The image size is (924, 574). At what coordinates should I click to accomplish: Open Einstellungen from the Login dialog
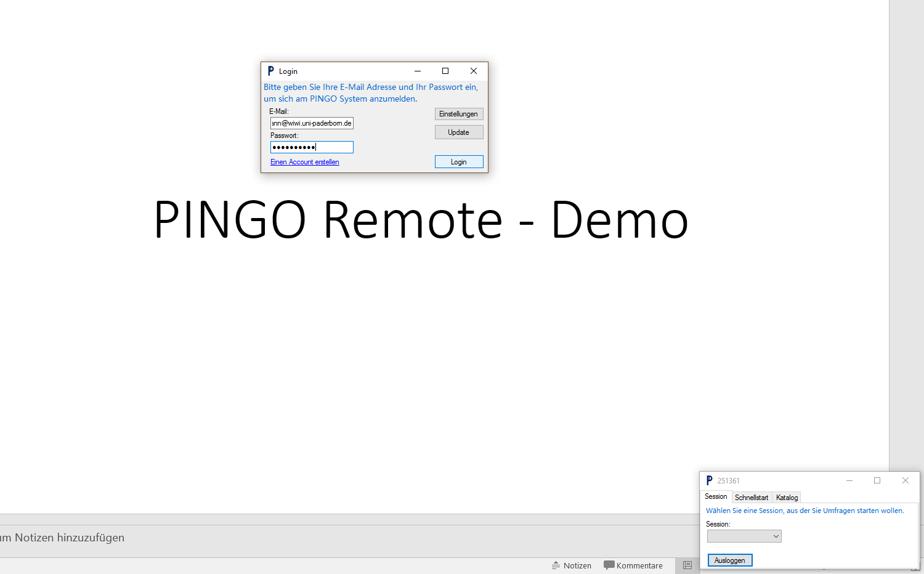(x=459, y=114)
